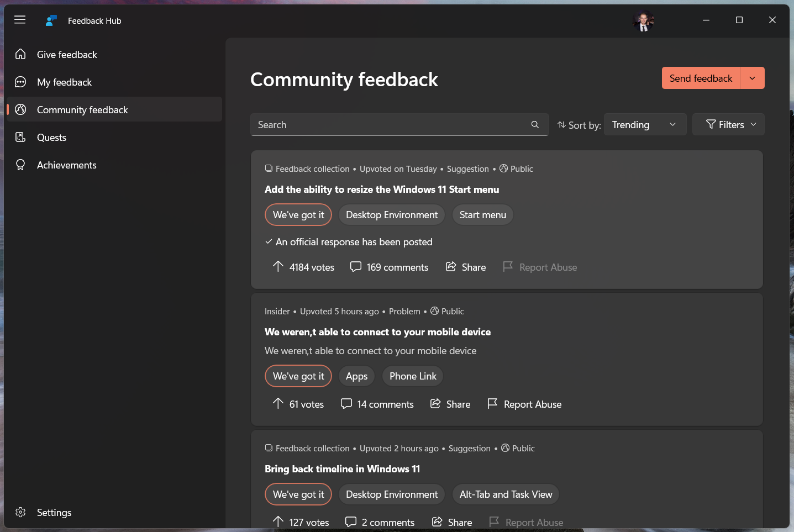Toggle the Phone Link tag filter
Screen dimensions: 794x532
[x=412, y=376]
